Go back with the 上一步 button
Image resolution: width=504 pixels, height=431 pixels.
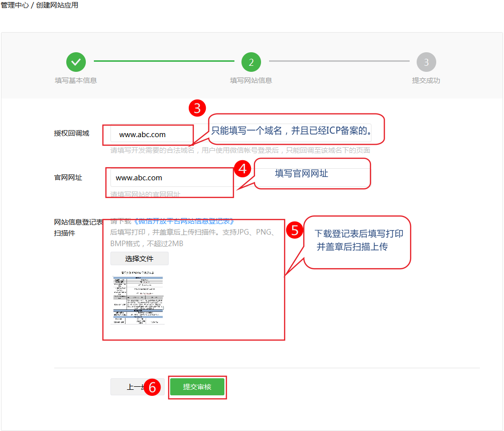click(x=130, y=387)
